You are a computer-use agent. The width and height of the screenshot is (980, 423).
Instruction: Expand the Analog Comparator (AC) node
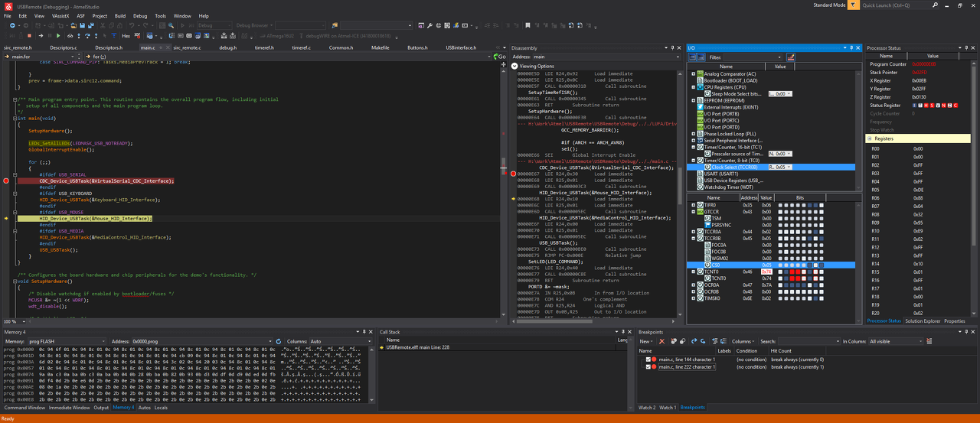coord(693,74)
